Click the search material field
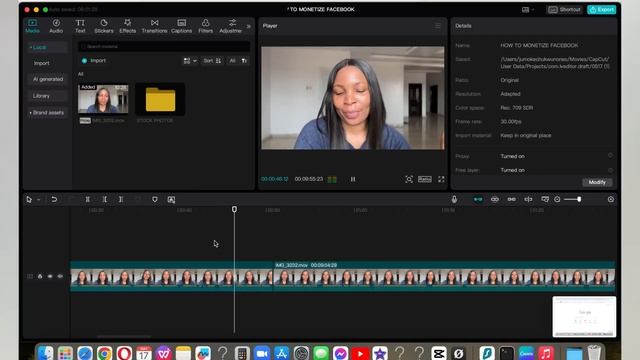The width and height of the screenshot is (640, 360). [x=164, y=47]
